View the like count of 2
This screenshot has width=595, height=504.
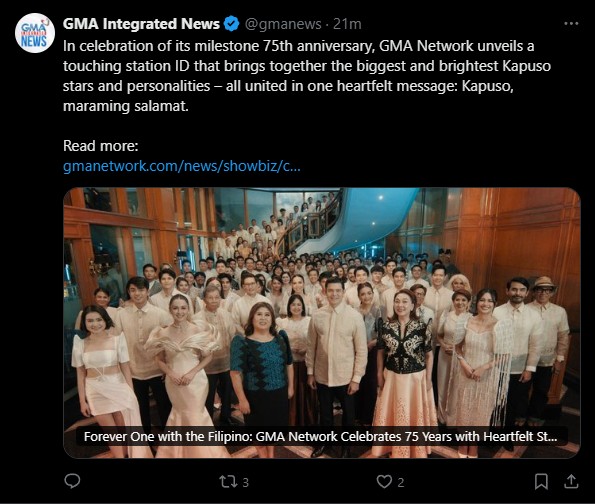click(x=401, y=482)
